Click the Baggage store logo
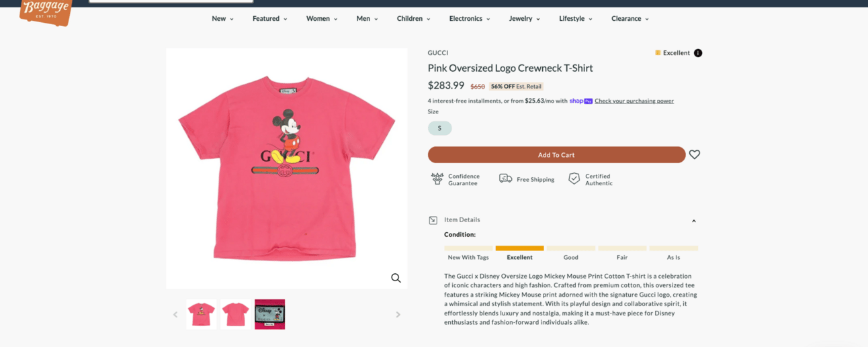Viewport: 868px width, 347px height. coord(46,11)
